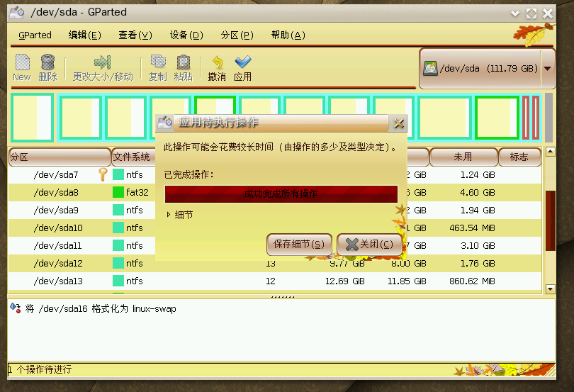Click the hard disk icon in device selector
Viewport: 574px width, 392px height.
pyautogui.click(x=431, y=69)
